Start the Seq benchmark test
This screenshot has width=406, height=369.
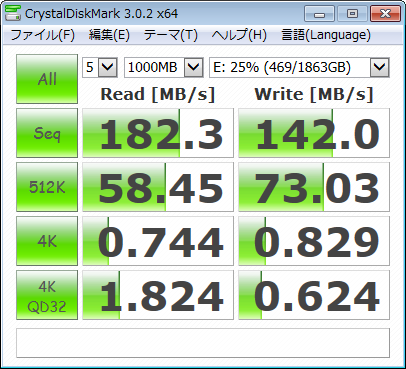click(47, 133)
